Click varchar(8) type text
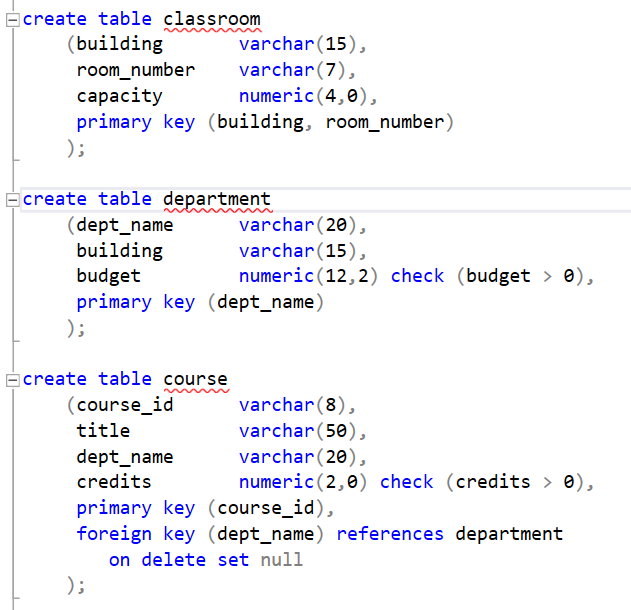 click(293, 405)
